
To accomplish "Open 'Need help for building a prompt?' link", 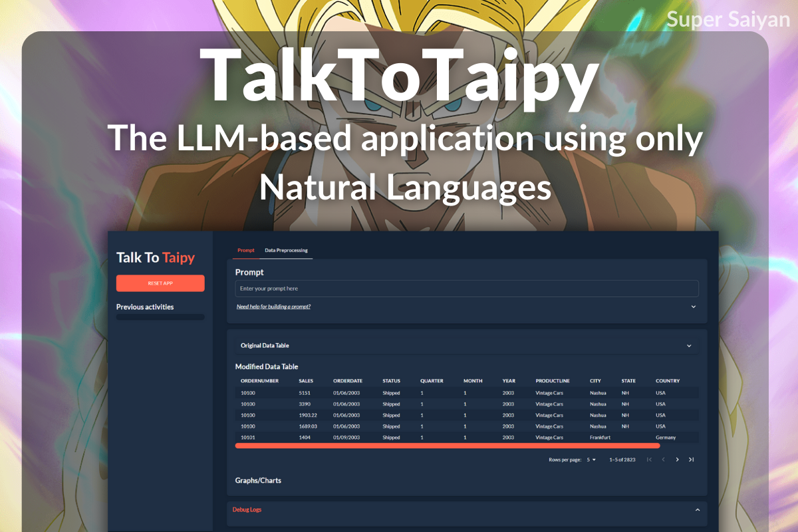I will click(x=273, y=307).
